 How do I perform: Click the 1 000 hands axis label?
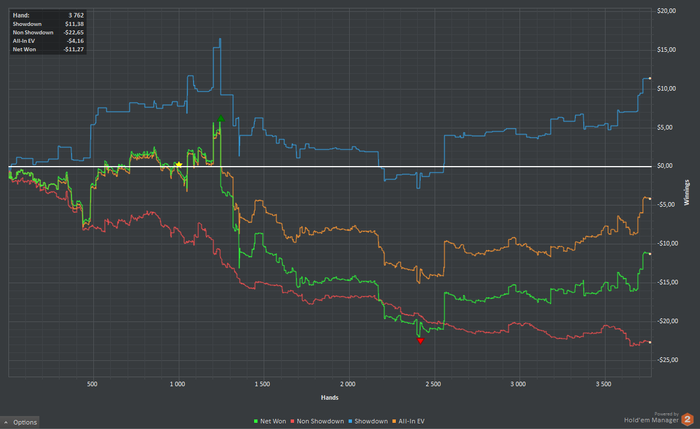tap(177, 384)
